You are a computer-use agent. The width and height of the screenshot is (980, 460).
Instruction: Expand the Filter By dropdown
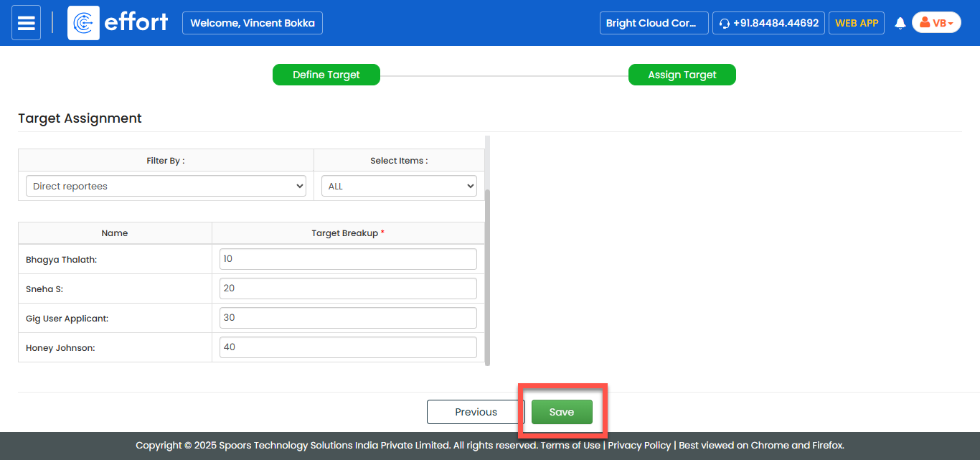pos(166,186)
